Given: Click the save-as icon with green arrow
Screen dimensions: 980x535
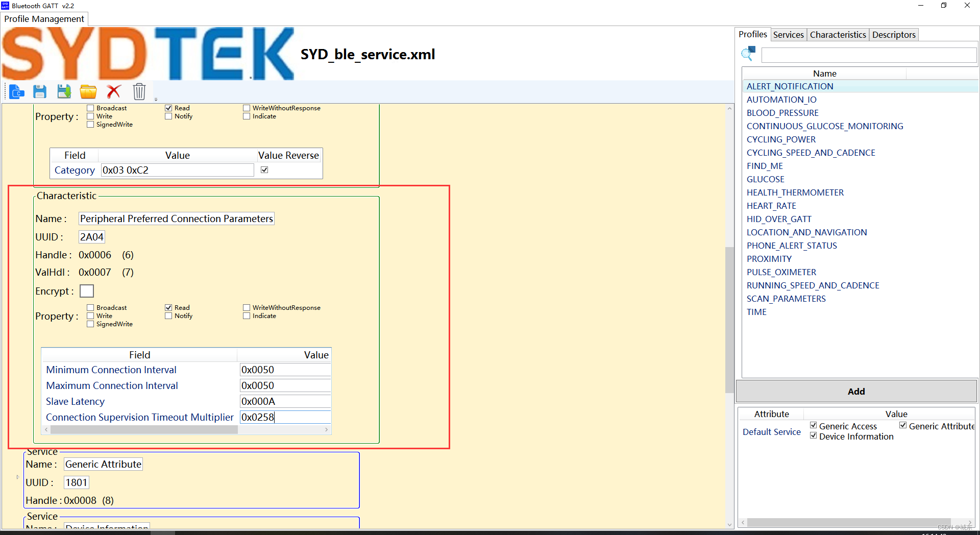Looking at the screenshot, I should tap(64, 91).
